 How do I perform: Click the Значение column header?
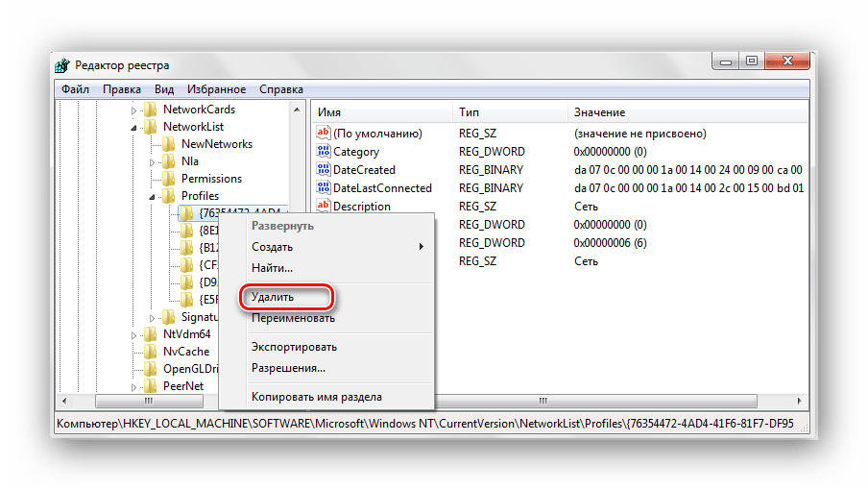pyautogui.click(x=599, y=112)
